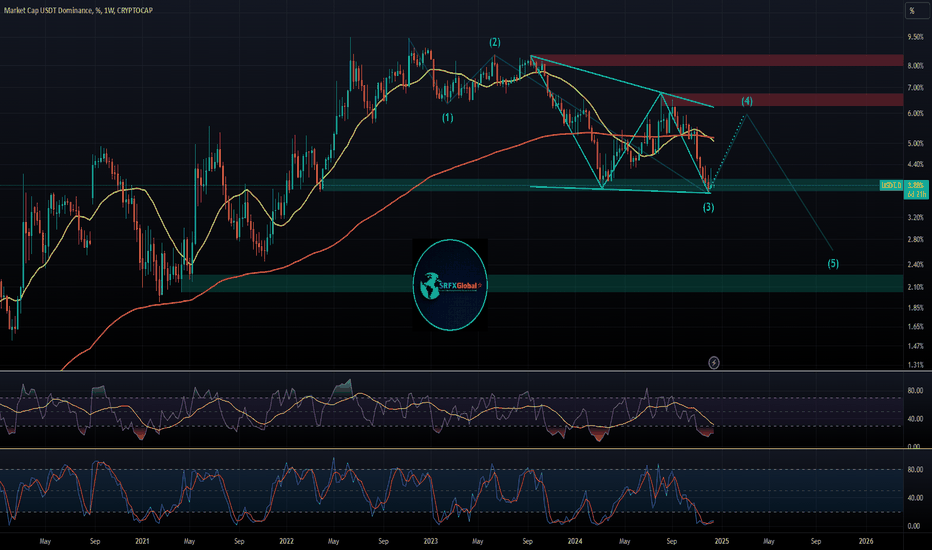Screen dimensions: 932x550
Task: Click the 2024 label on time axis
Action: tap(575, 541)
